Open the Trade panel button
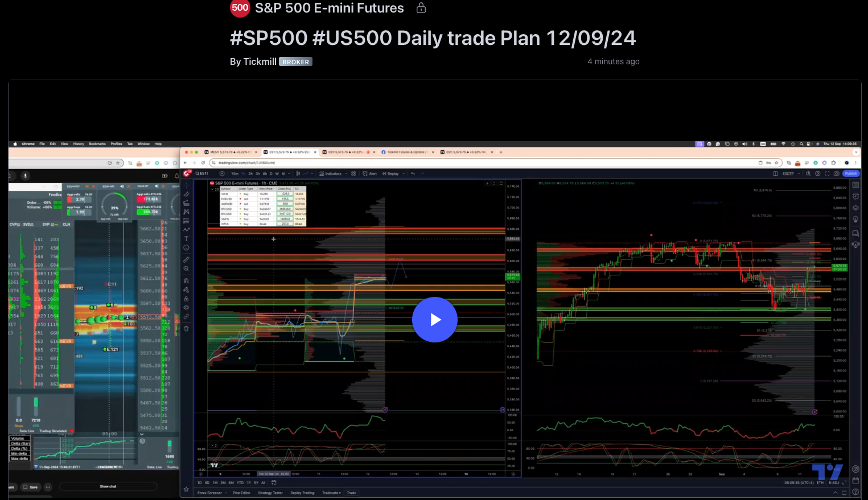This screenshot has width=868, height=500. (351, 493)
